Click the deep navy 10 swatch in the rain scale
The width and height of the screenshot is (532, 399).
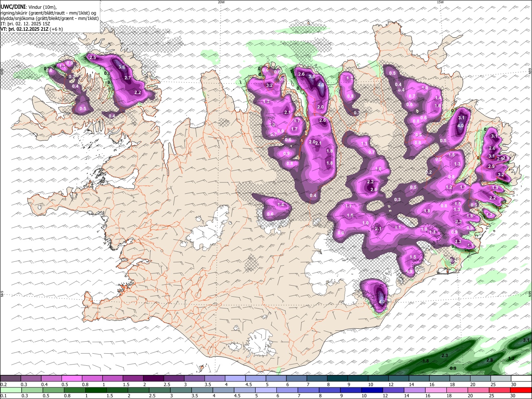pos(372,390)
